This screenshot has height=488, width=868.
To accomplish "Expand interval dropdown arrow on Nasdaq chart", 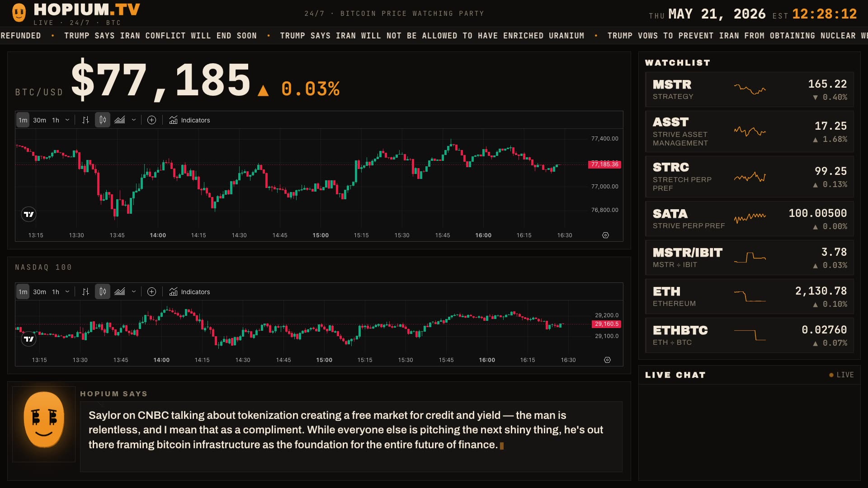I will click(x=67, y=292).
